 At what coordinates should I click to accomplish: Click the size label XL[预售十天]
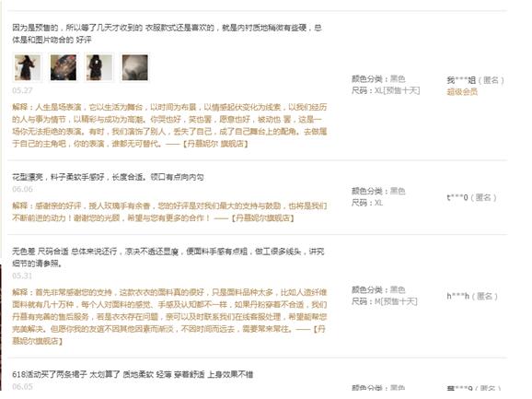pos(386,90)
